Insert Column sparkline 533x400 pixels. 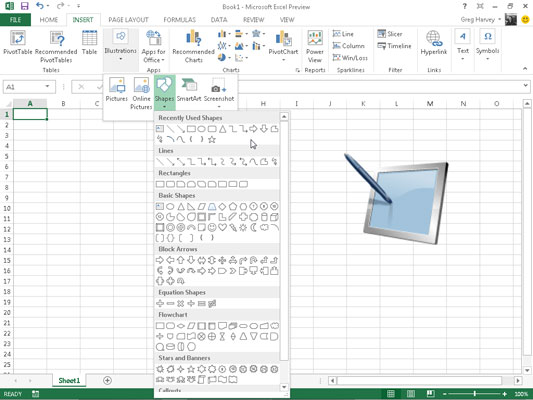(348, 46)
